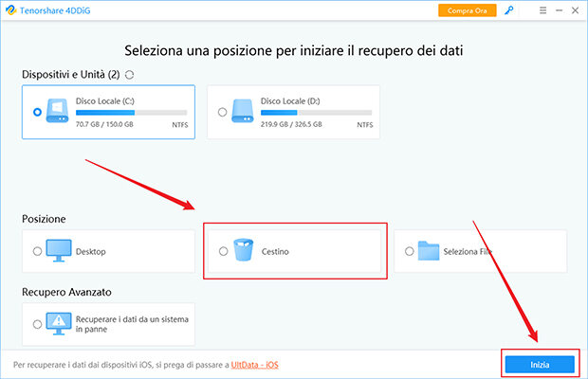The width and height of the screenshot is (588, 379).
Task: Click the crashed system warning monitor icon
Action: (59, 324)
